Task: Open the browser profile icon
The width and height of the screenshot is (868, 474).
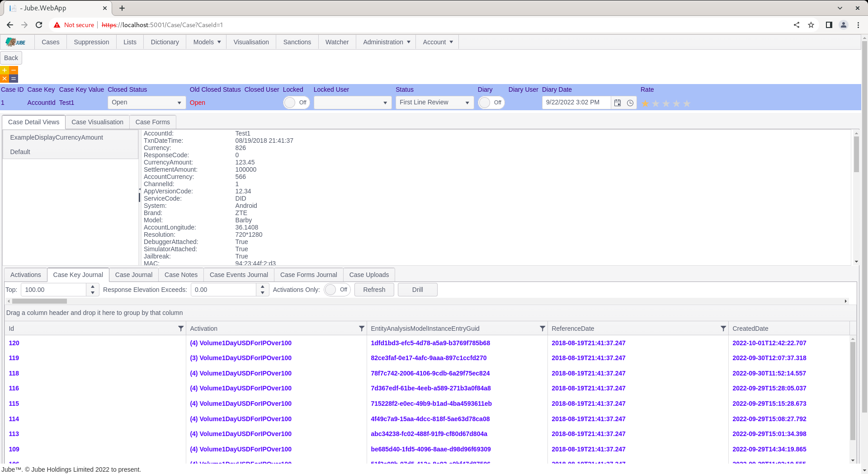Action: click(x=844, y=25)
